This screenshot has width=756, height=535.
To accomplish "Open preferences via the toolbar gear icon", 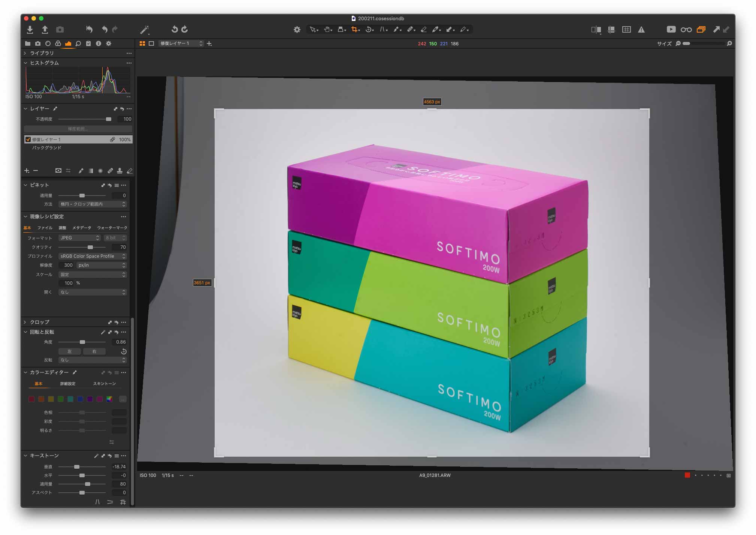I will tap(297, 30).
